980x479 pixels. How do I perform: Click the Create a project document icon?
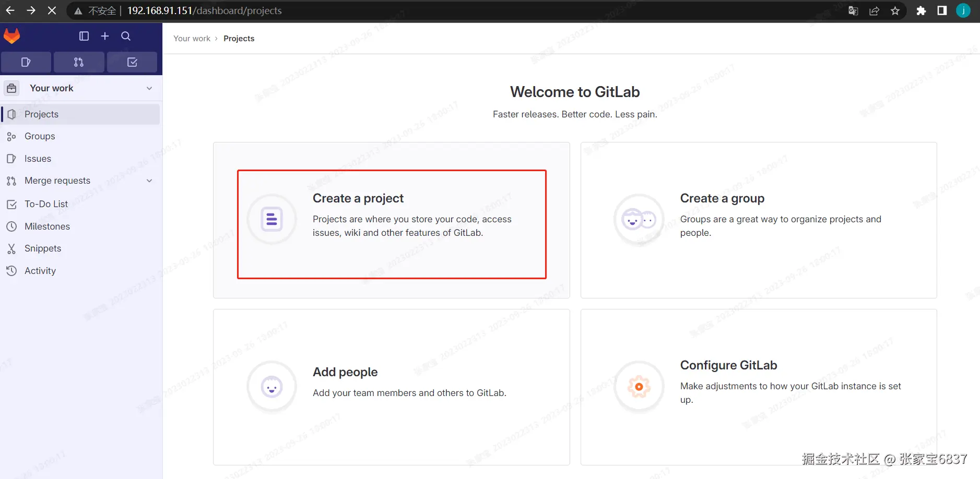(x=271, y=219)
